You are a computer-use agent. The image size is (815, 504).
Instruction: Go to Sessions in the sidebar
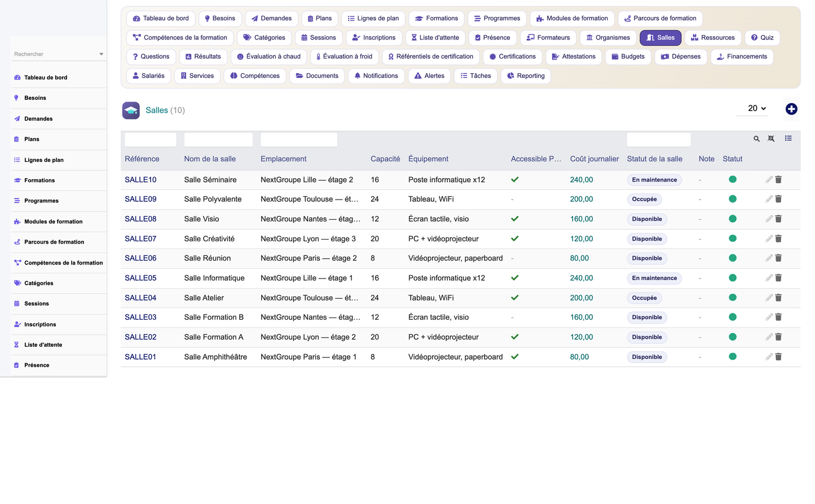tap(37, 303)
